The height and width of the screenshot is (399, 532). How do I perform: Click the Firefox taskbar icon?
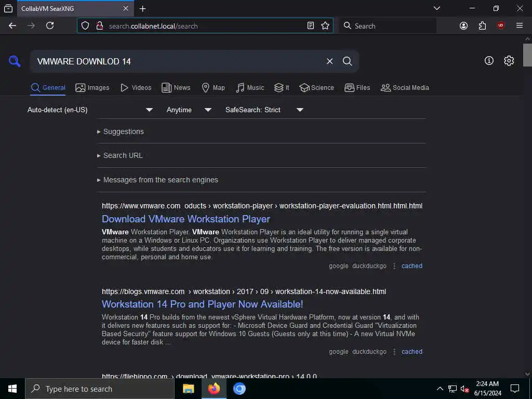pyautogui.click(x=214, y=389)
